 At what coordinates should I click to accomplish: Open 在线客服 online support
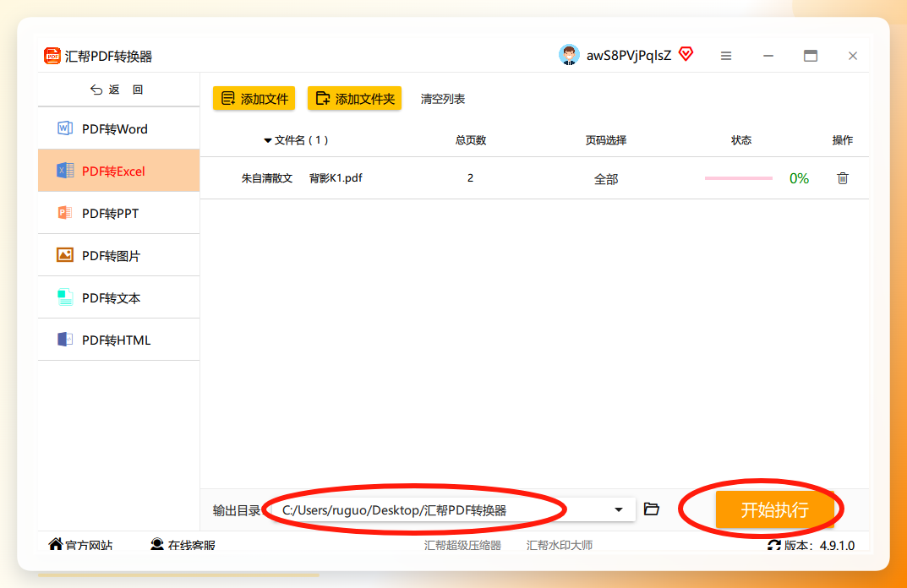(183, 545)
